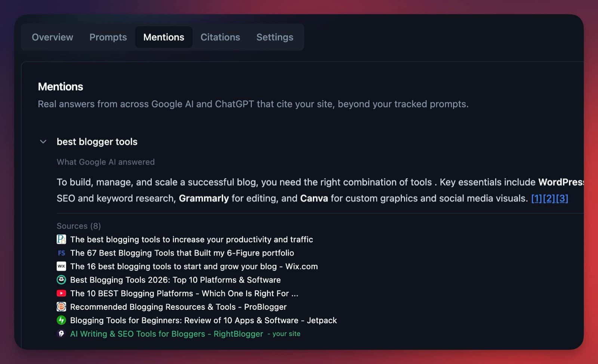Open Best Blogging Tools 2026 source
598x364 pixels.
point(175,280)
